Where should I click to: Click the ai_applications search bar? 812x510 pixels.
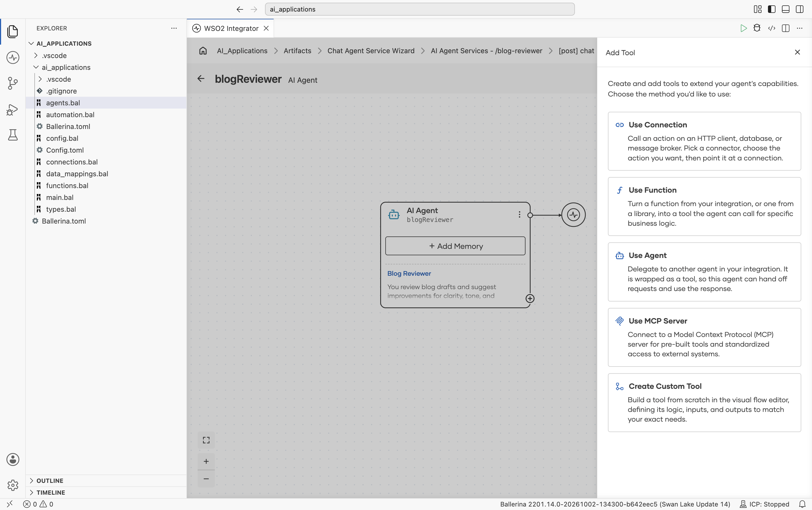point(420,9)
